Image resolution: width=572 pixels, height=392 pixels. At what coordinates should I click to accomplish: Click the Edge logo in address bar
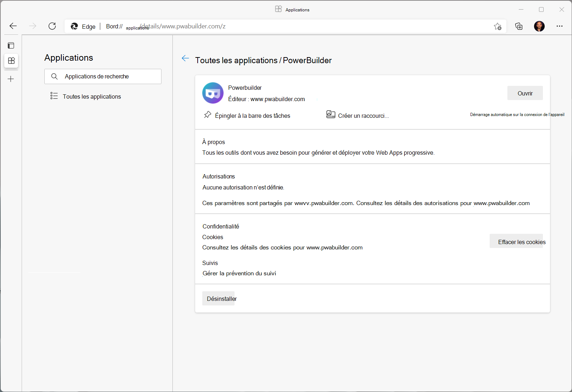[x=74, y=26]
